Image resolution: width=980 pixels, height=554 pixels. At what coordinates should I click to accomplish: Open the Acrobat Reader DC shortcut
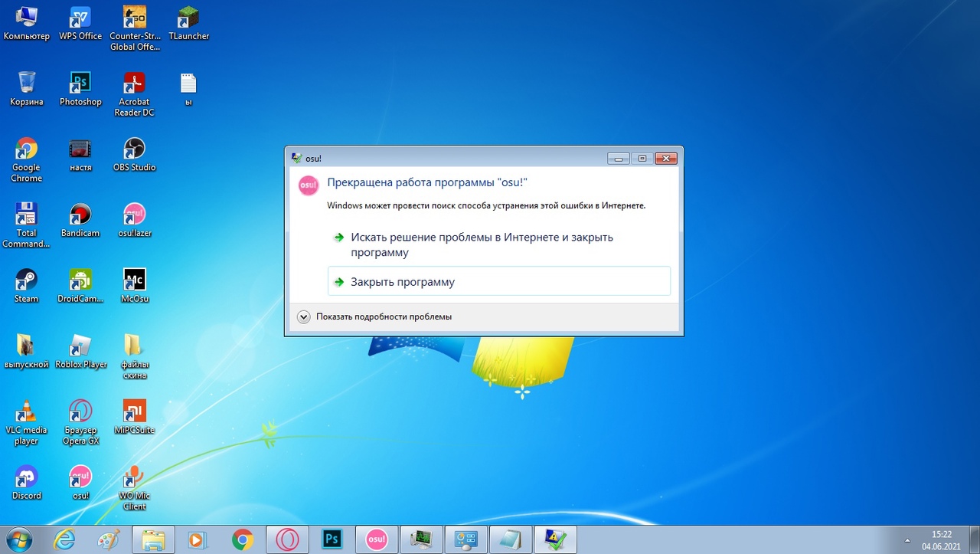(x=134, y=94)
